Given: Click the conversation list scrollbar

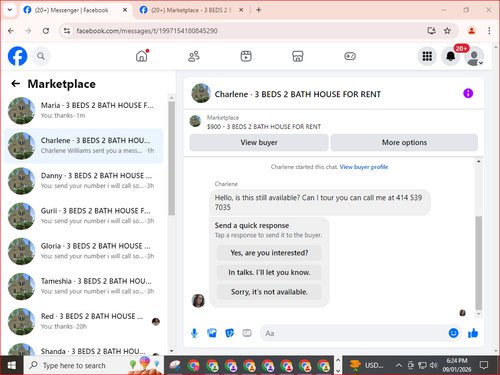Looking at the screenshot, I should tap(172, 158).
